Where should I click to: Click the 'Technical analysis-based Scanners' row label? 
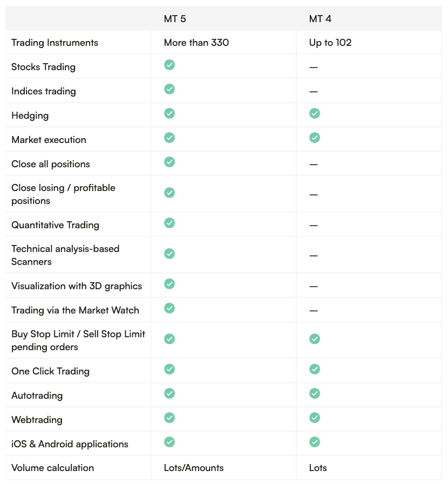point(65,255)
